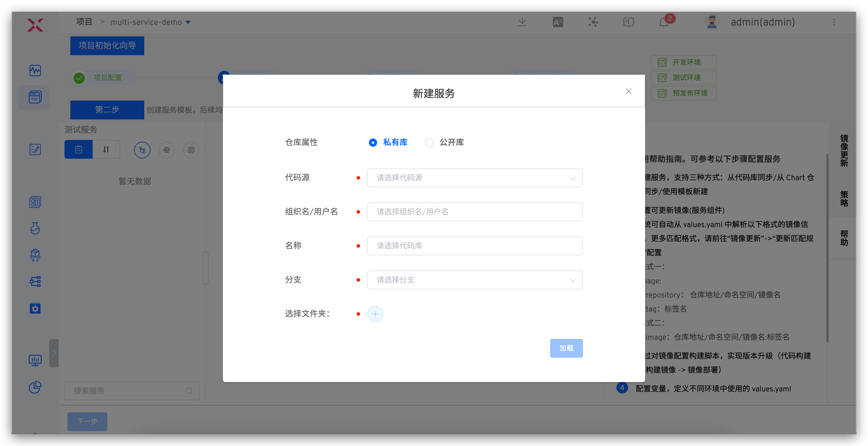The width and height of the screenshot is (868, 446).
Task: Open the notifications bell with badge 2
Action: (664, 22)
